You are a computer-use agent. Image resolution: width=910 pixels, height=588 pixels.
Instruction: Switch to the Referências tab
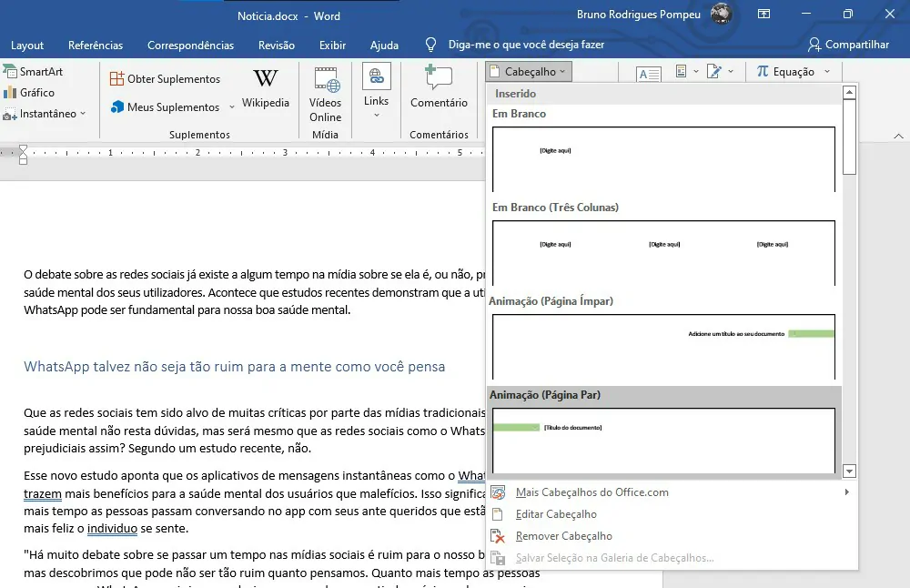coord(96,46)
